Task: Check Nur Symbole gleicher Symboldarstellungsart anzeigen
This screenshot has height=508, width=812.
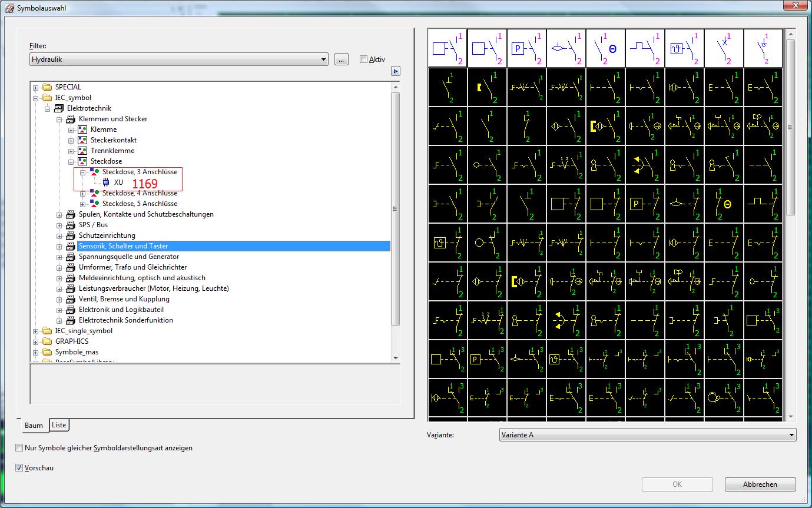Action: 19,448
